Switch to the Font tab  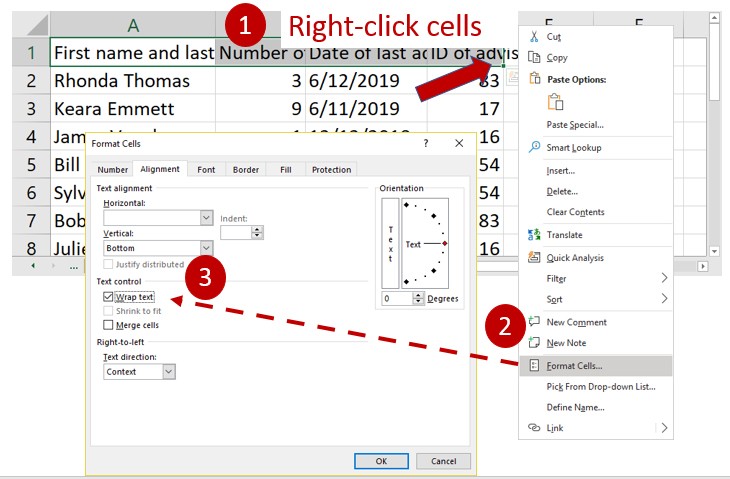206,170
